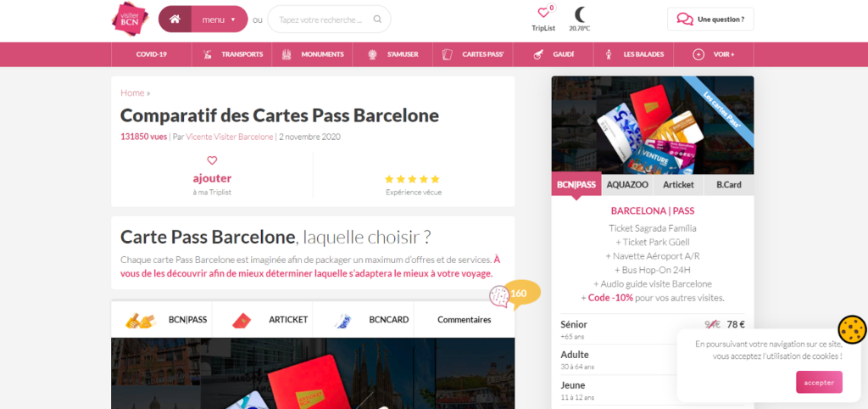
Task: Expand the Voir + navigation item
Action: pyautogui.click(x=714, y=54)
